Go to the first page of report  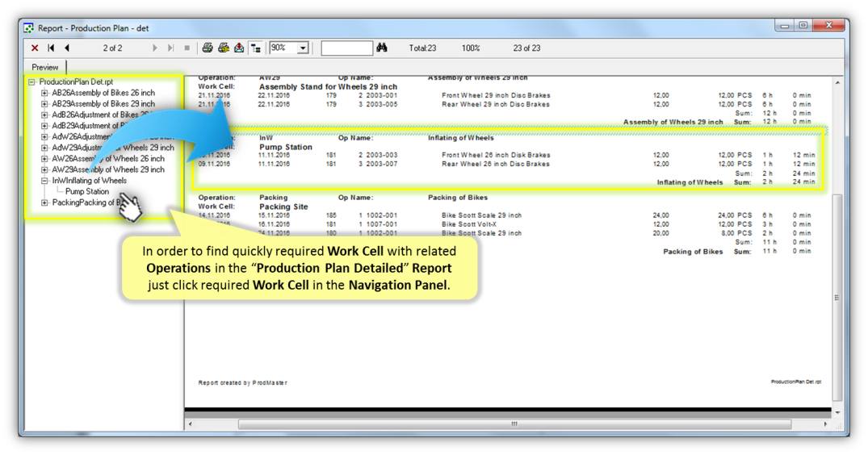[x=51, y=48]
